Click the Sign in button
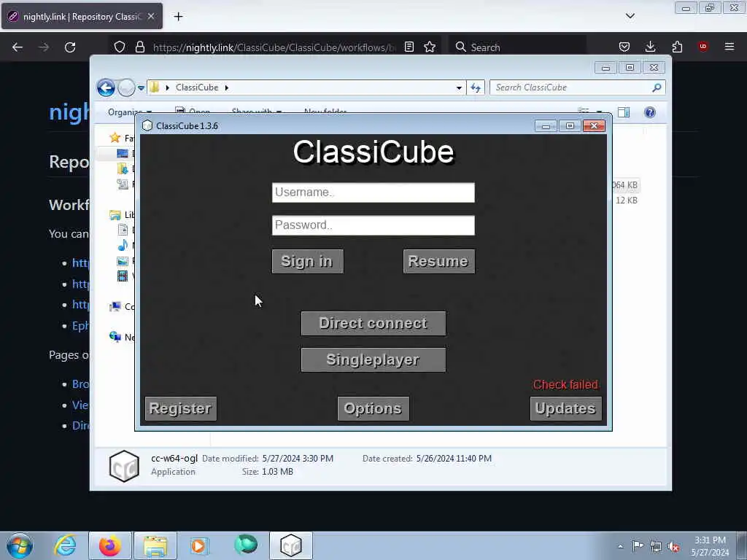The width and height of the screenshot is (747, 560). tap(307, 262)
